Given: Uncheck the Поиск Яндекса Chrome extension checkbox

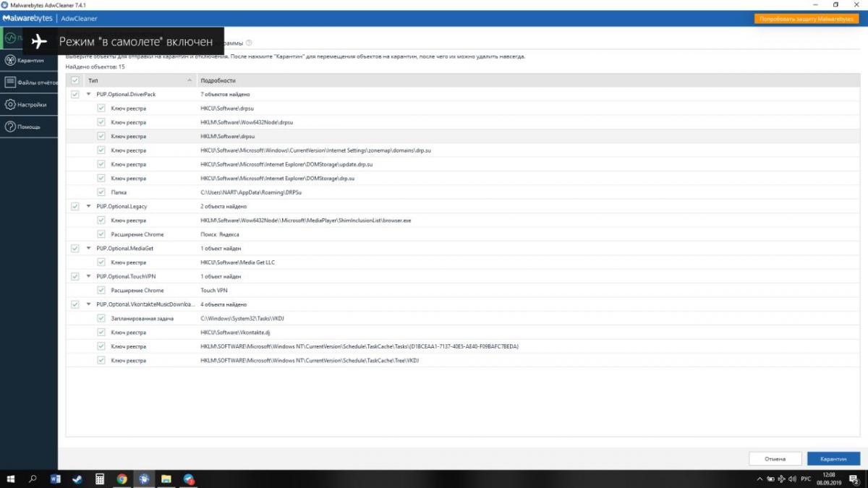Looking at the screenshot, I should point(101,234).
